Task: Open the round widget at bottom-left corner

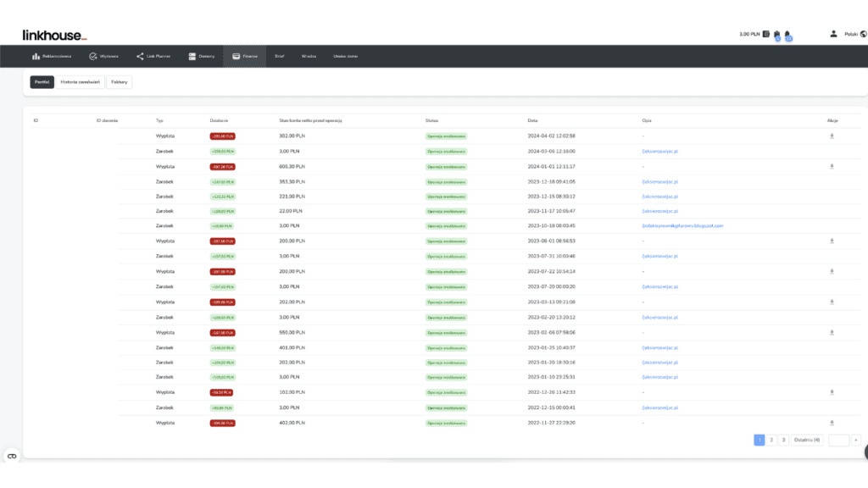Action: tap(12, 457)
